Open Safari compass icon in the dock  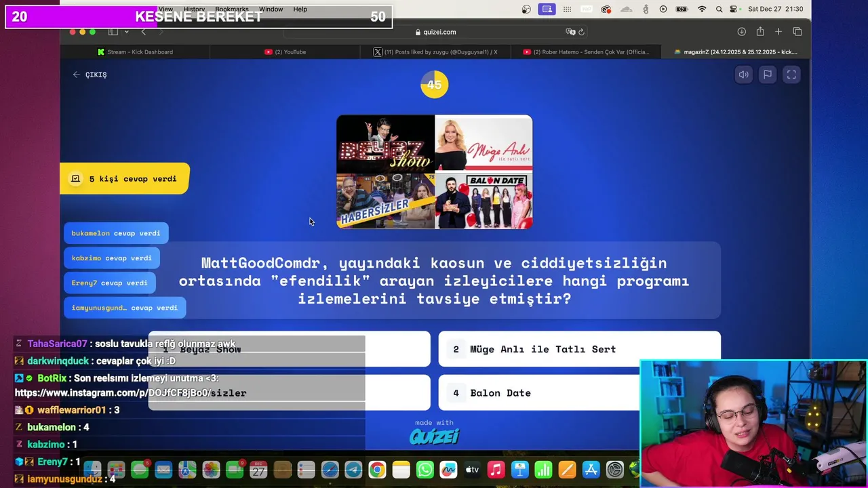pos(330,470)
